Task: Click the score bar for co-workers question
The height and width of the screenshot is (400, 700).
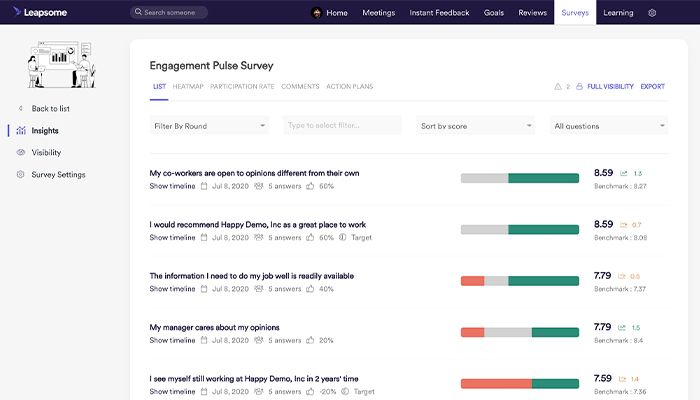Action: click(519, 178)
